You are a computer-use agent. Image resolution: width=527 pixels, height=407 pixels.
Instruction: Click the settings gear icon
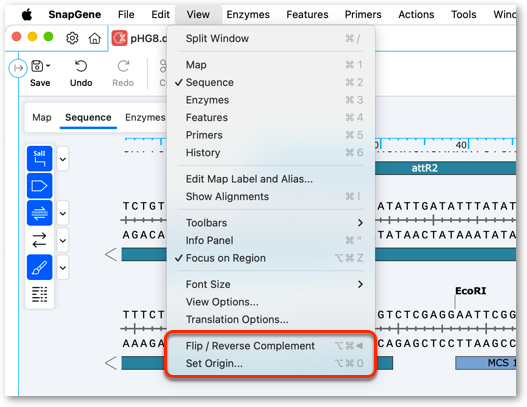point(72,38)
